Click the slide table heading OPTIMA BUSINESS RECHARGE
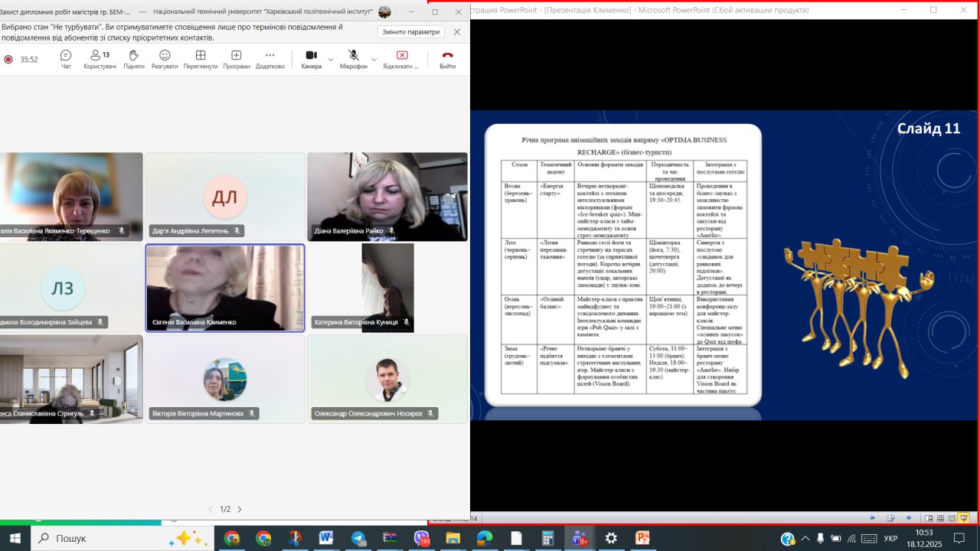 point(624,145)
